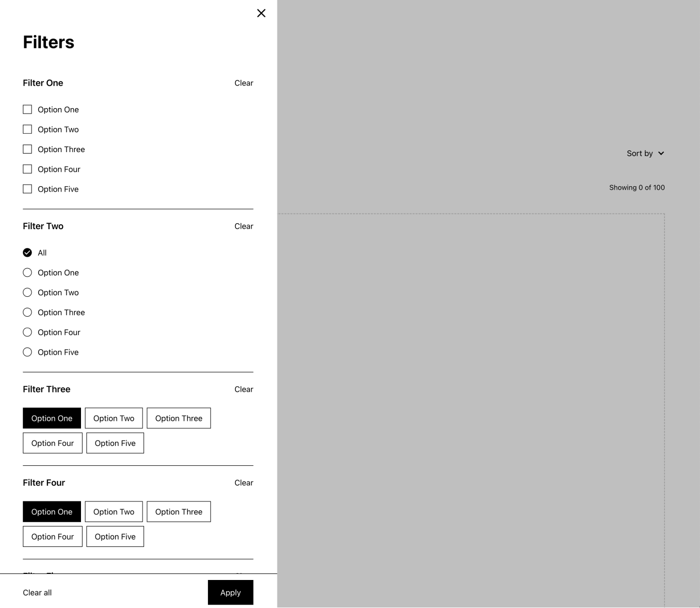
Task: Apply the selected filters
Action: click(x=230, y=592)
